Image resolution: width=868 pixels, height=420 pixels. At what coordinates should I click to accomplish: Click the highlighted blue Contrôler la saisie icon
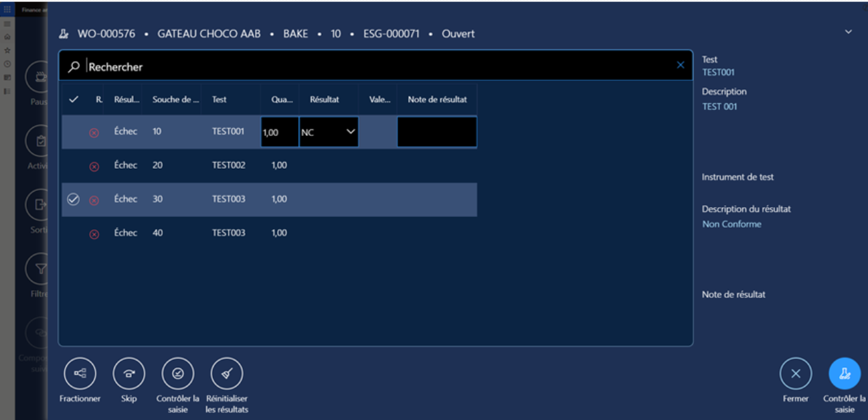tap(845, 374)
